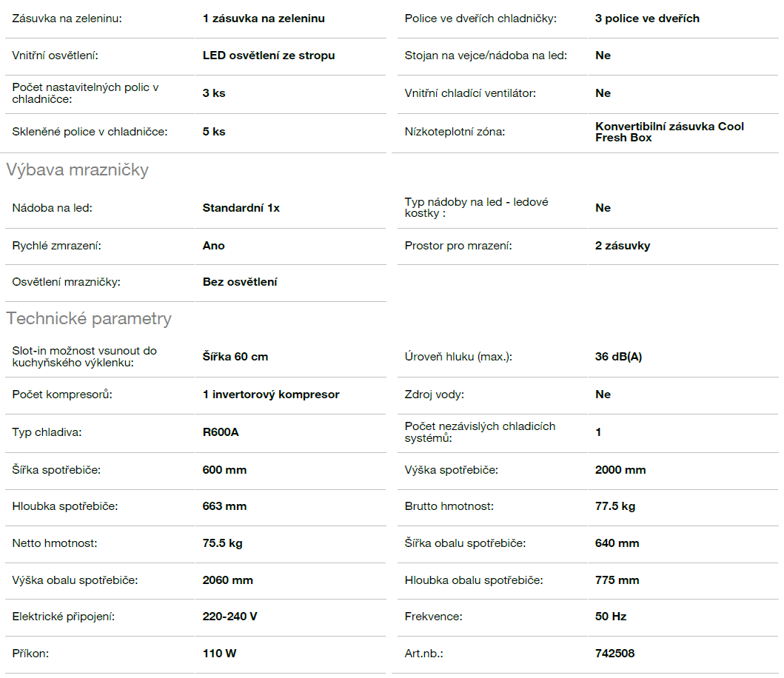
Task: Click the "Rychlé zmrazení:" label
Action: point(57,246)
